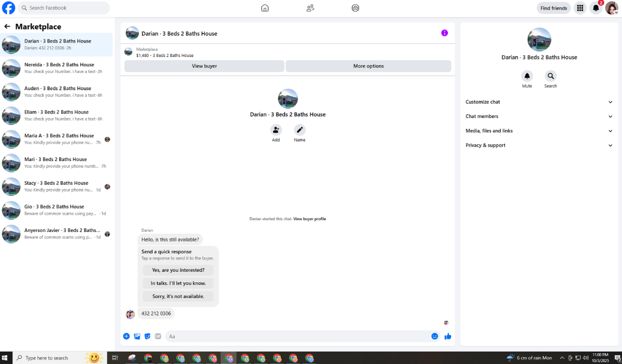
Task: Open Darian conversation in list
Action: [56, 45]
